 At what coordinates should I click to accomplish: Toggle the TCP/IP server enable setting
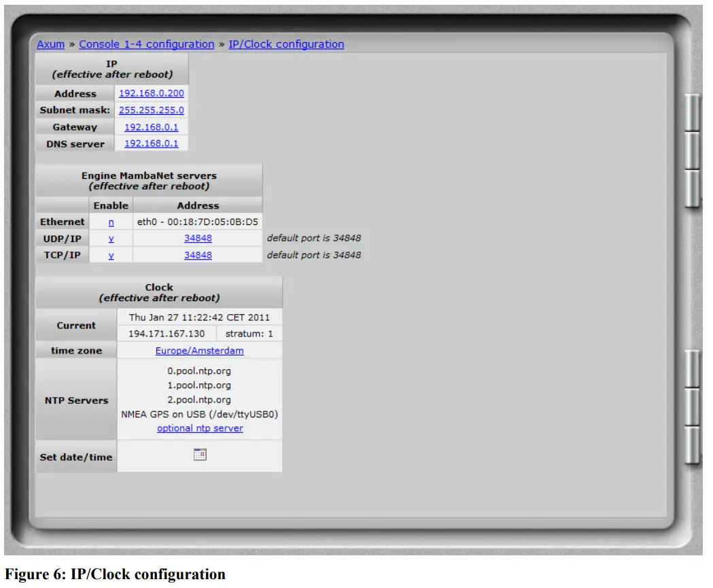(x=111, y=255)
